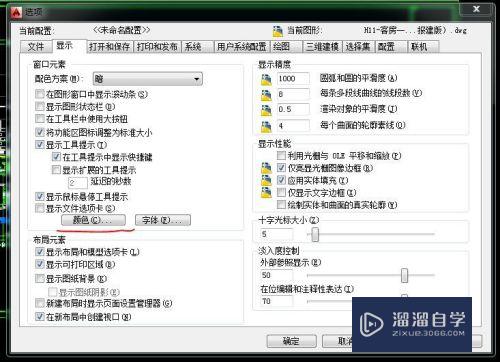Click the 外部参照显示 value field showing 50
500x362 pixels.
click(276, 275)
